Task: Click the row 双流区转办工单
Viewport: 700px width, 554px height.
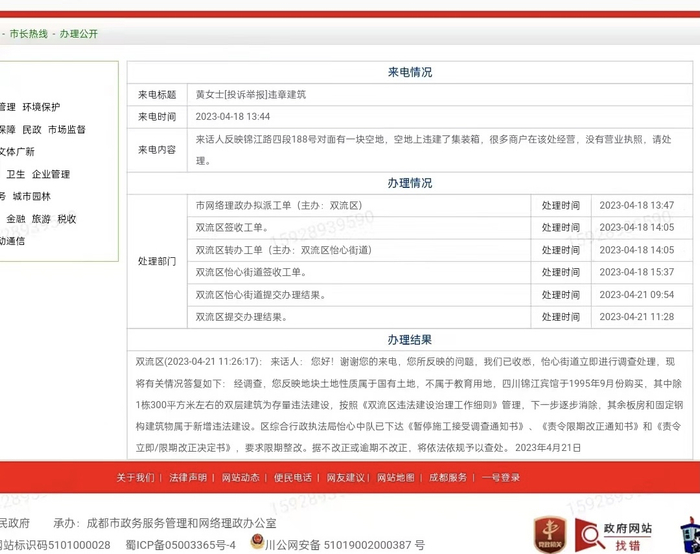Action: pyautogui.click(x=359, y=250)
